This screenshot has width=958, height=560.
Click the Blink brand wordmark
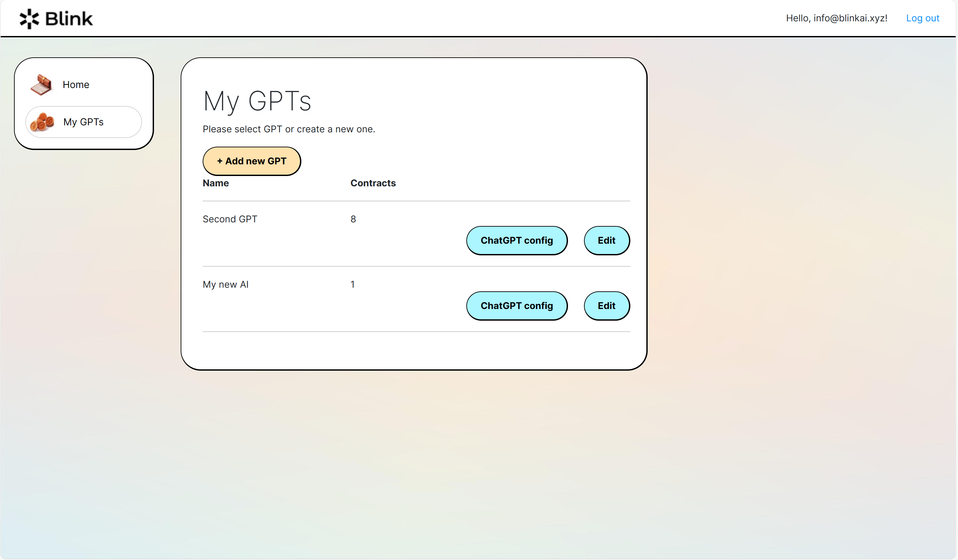[69, 19]
